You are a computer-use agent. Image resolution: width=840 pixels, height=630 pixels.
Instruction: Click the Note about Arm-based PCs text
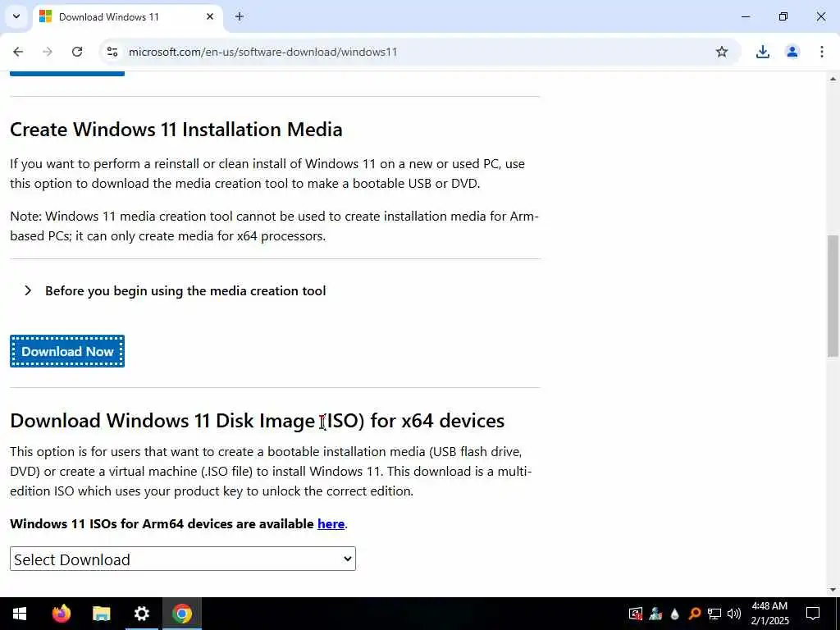pos(274,226)
